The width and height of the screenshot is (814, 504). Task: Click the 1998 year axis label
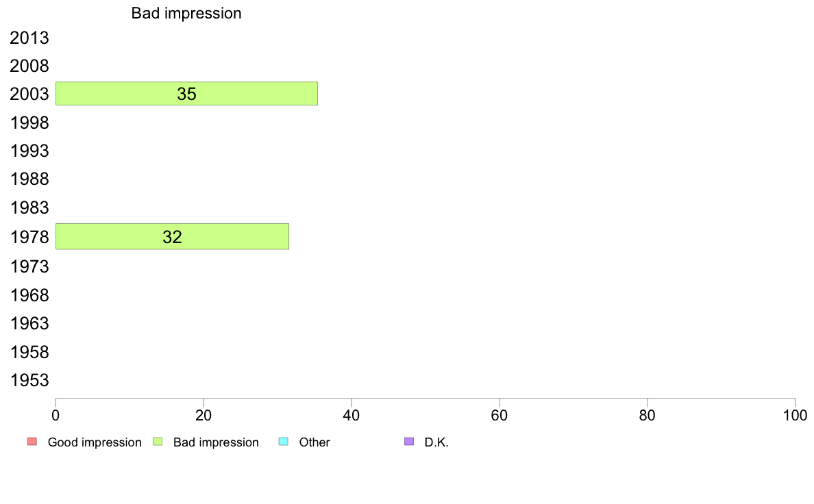tap(29, 123)
